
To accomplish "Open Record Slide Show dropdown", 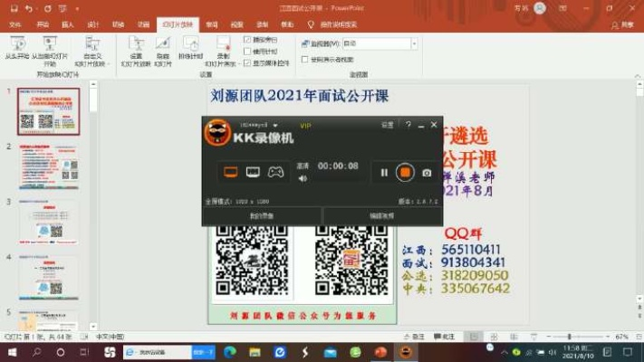I will click(222, 52).
